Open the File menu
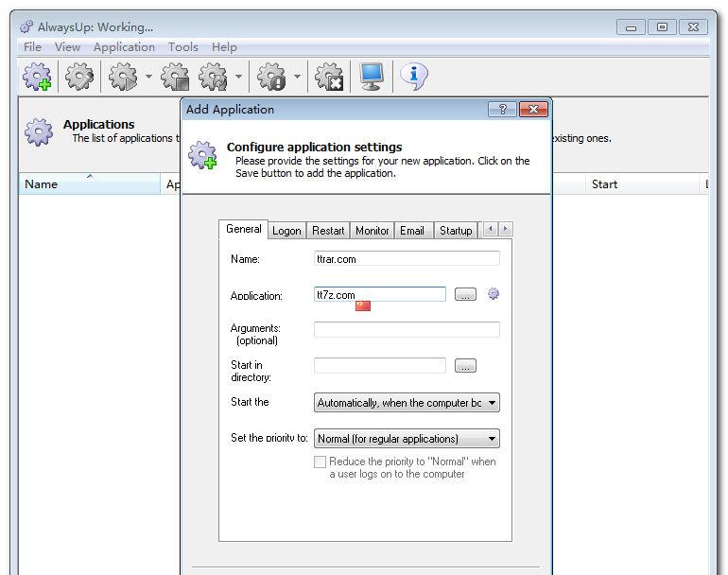The width and height of the screenshot is (728, 575). tap(32, 47)
